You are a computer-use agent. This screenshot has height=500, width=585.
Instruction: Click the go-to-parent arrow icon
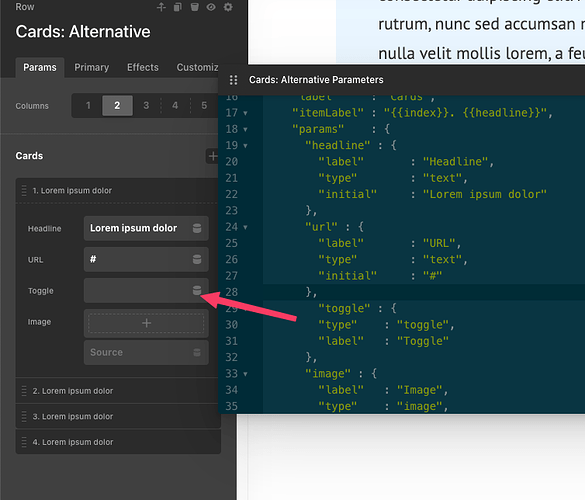click(161, 7)
